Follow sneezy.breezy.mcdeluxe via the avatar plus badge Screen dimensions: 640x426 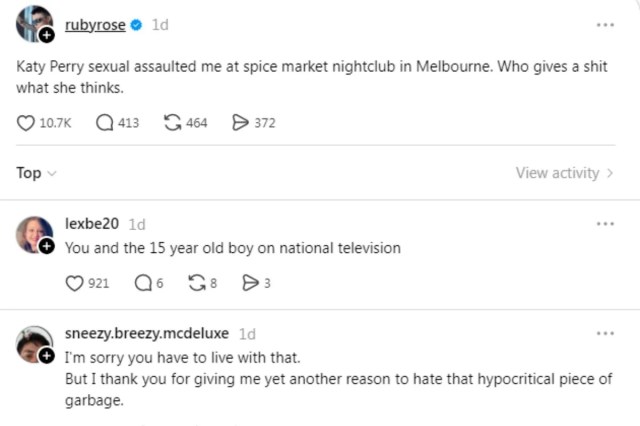click(46, 356)
